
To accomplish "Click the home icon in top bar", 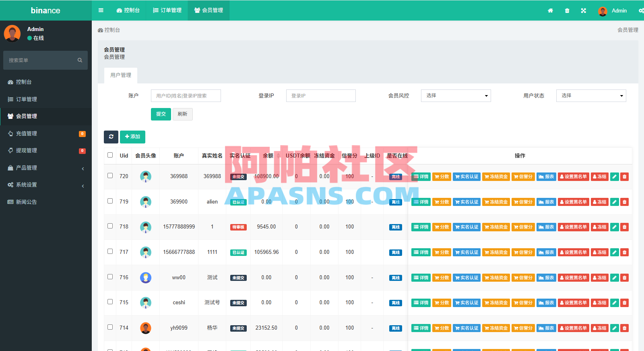I will (x=550, y=11).
